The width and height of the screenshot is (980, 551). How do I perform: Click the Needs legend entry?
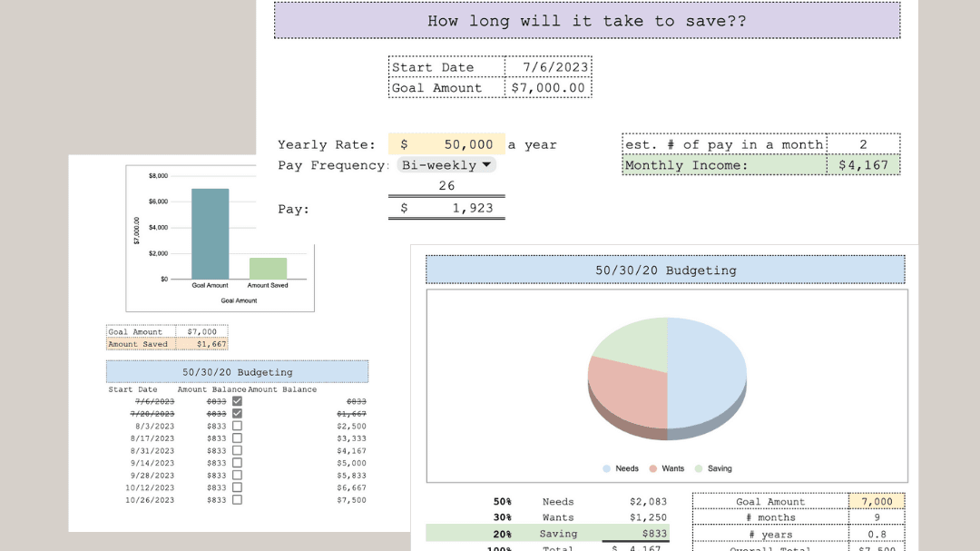621,468
